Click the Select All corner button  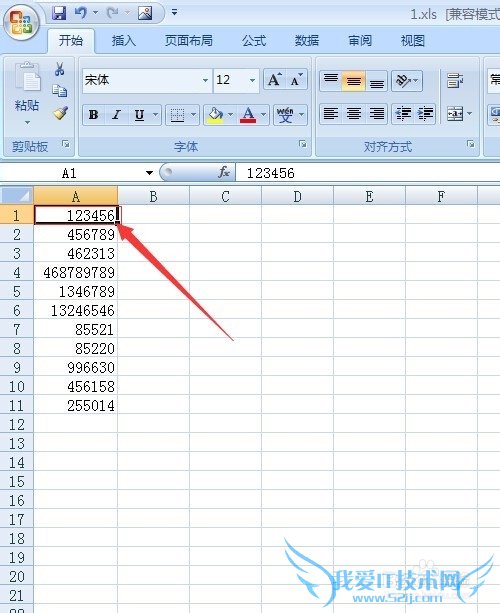pyautogui.click(x=16, y=195)
